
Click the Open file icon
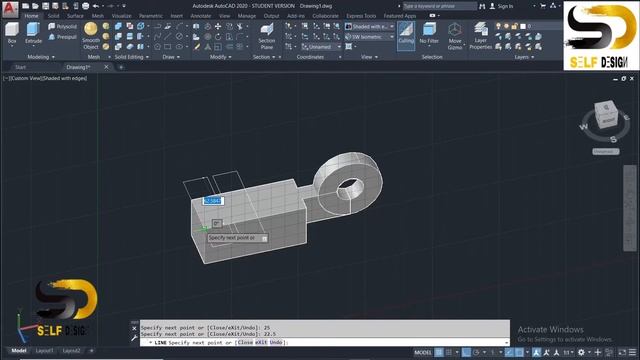36,6
